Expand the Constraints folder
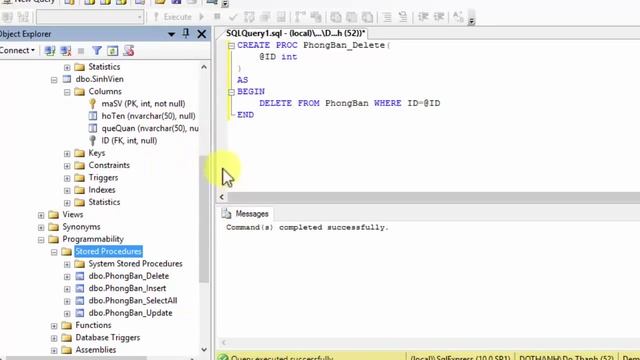This screenshot has width=640, height=360. click(x=67, y=166)
